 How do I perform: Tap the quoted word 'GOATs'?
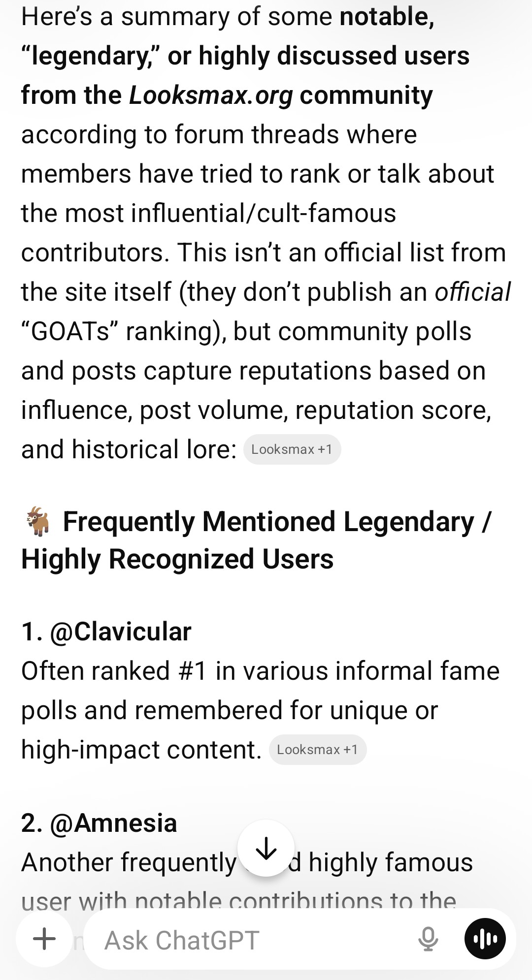tap(70, 331)
